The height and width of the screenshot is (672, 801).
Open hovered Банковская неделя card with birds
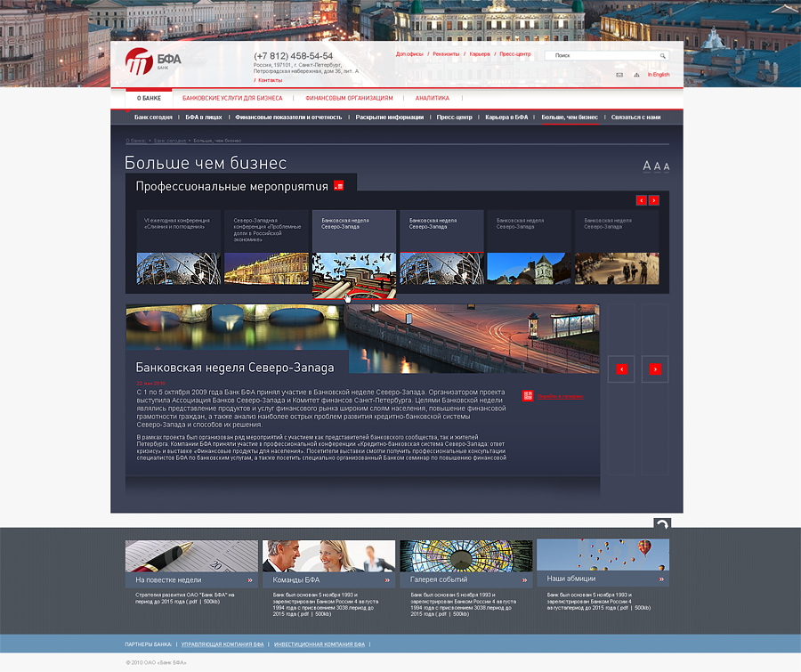pos(354,254)
